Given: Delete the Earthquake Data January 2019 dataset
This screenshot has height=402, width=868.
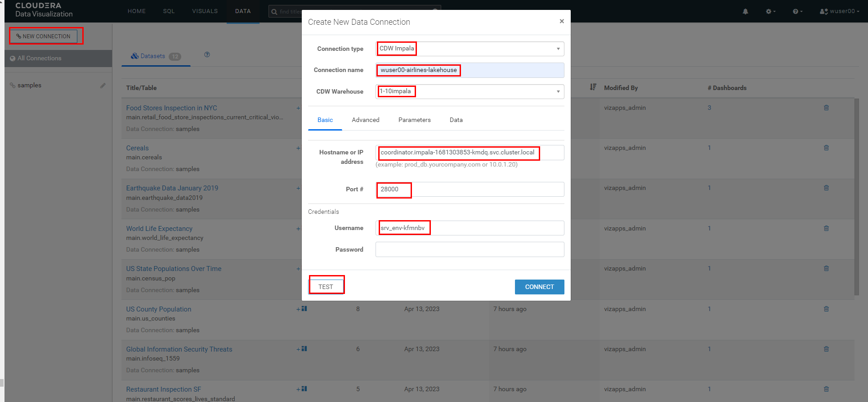Looking at the screenshot, I should [826, 188].
